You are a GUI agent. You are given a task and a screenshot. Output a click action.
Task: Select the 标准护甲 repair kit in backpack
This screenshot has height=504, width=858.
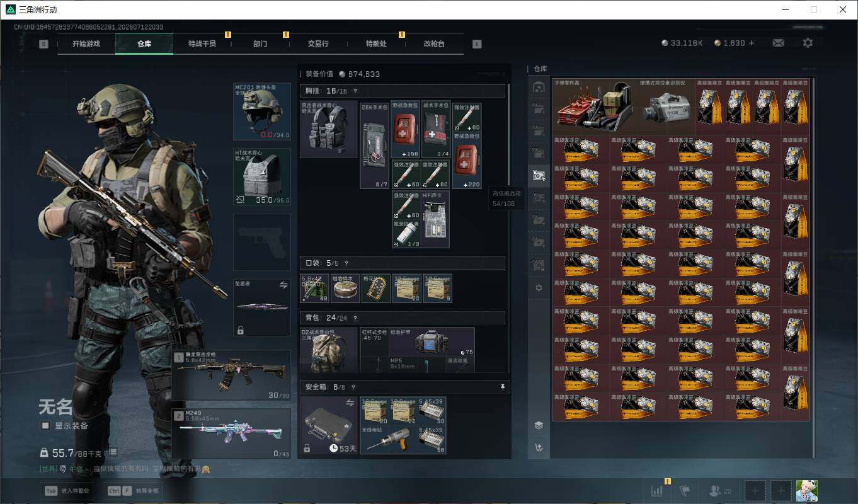pyautogui.click(x=432, y=343)
